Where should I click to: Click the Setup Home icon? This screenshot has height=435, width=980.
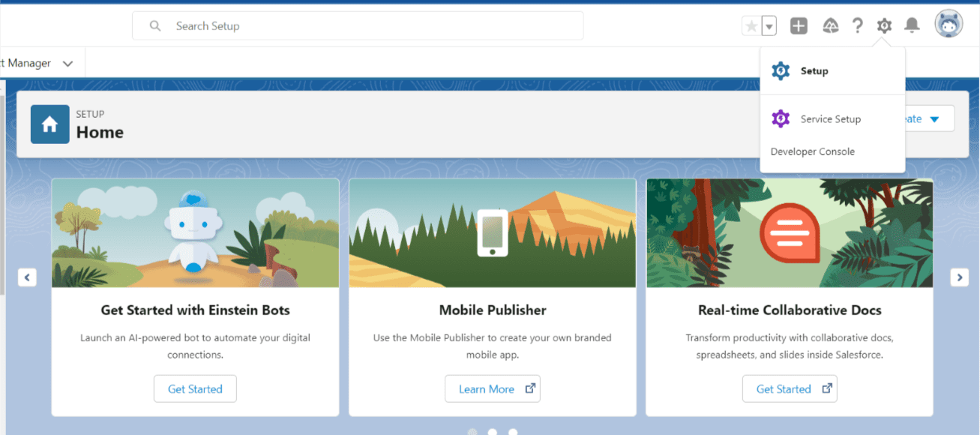pyautogui.click(x=49, y=124)
